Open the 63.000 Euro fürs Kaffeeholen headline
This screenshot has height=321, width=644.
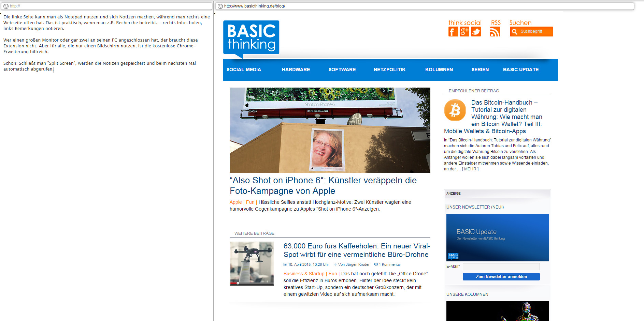click(x=357, y=250)
